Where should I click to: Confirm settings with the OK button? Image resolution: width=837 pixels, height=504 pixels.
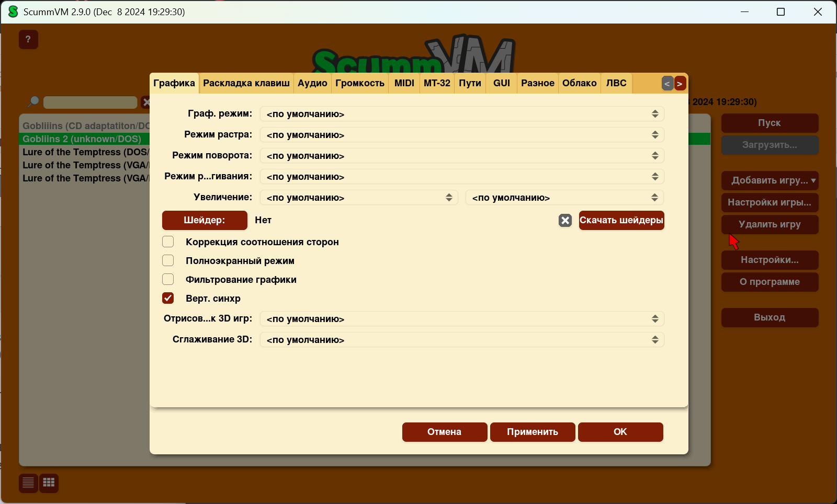click(620, 432)
